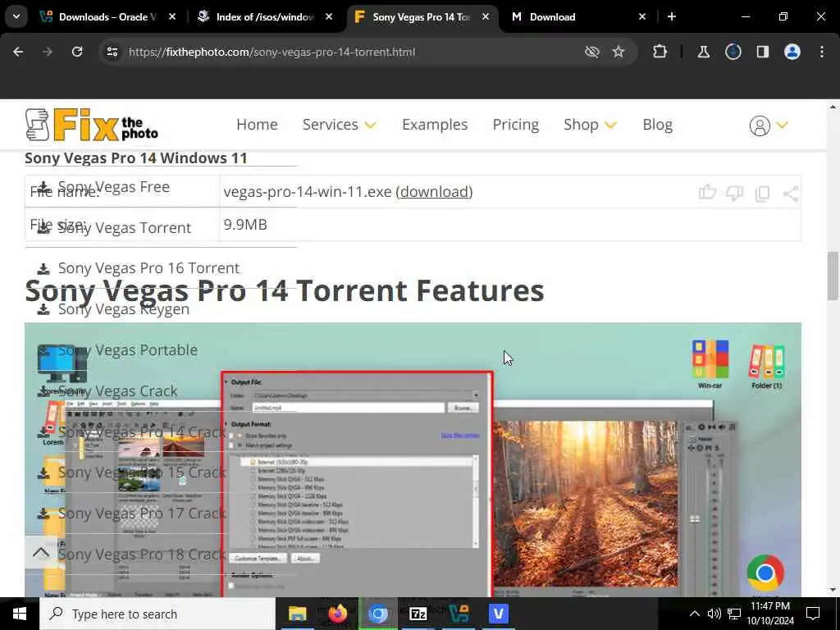The height and width of the screenshot is (630, 840).
Task: Click the circular download indicator in toolbar
Action: [x=733, y=52]
